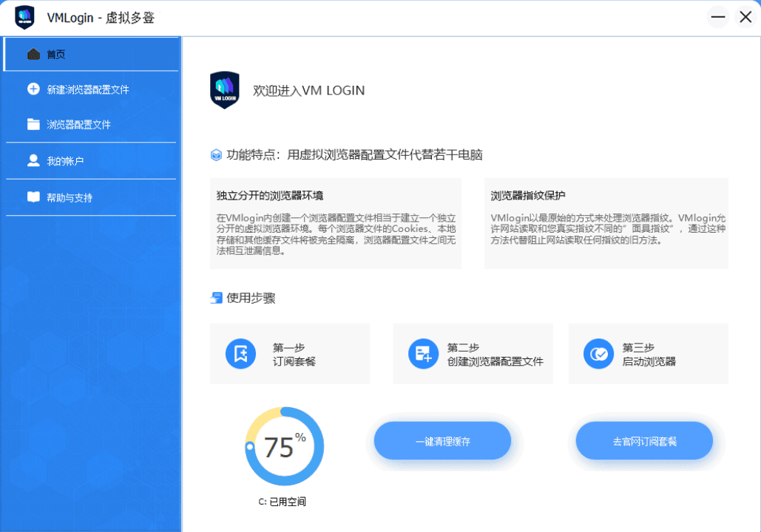Screen dimensions: 761x532
Task: Click the VM LOGIN shield logo on welcome banner
Action: [225, 91]
